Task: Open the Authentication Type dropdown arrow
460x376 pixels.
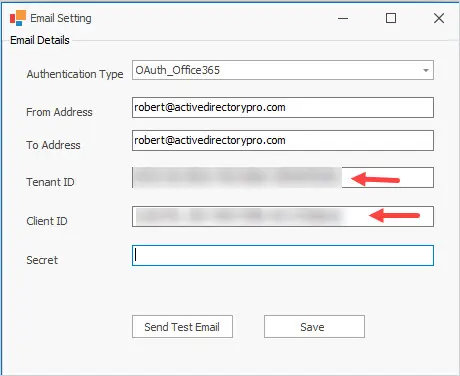Action: coord(426,70)
